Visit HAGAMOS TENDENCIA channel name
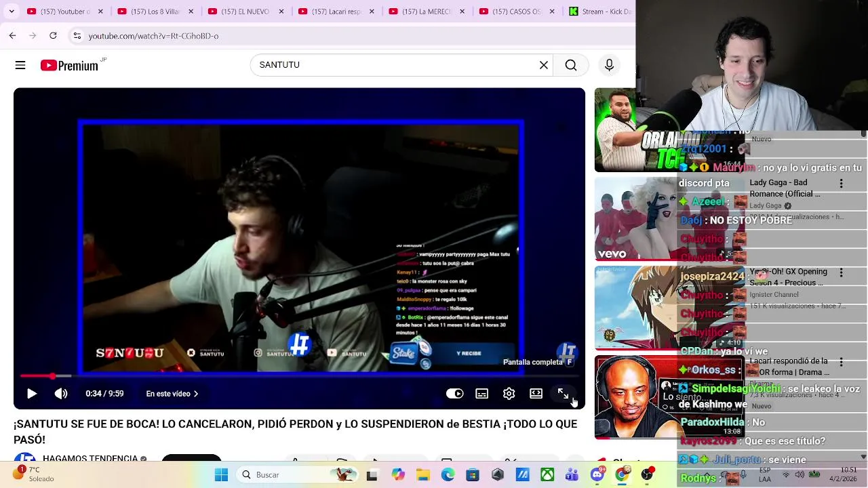This screenshot has width=868, height=488. [x=90, y=458]
